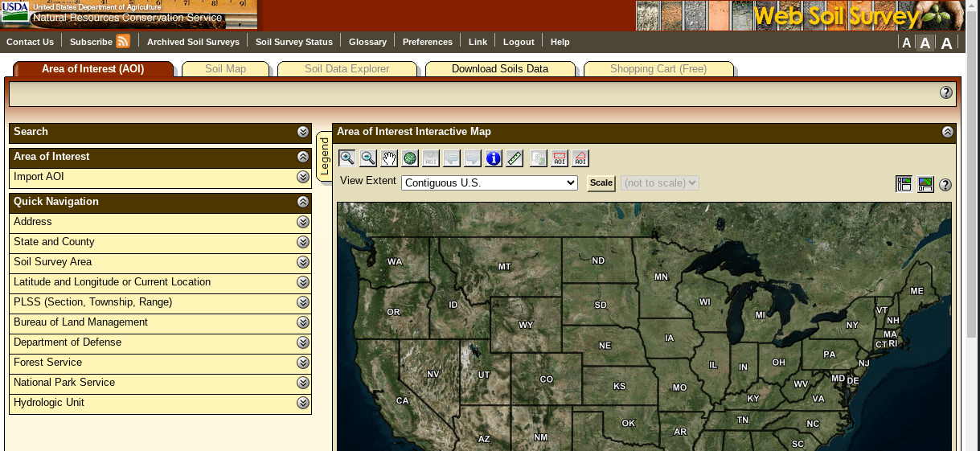The image size is (980, 451).
Task: Click the zoom to AOI icon
Action: (x=431, y=158)
